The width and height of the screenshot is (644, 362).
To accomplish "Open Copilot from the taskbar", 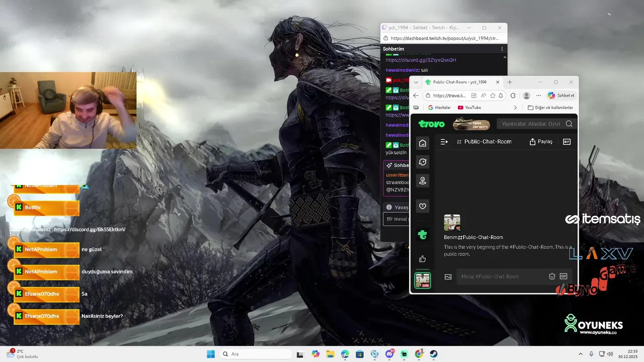I will [x=315, y=354].
